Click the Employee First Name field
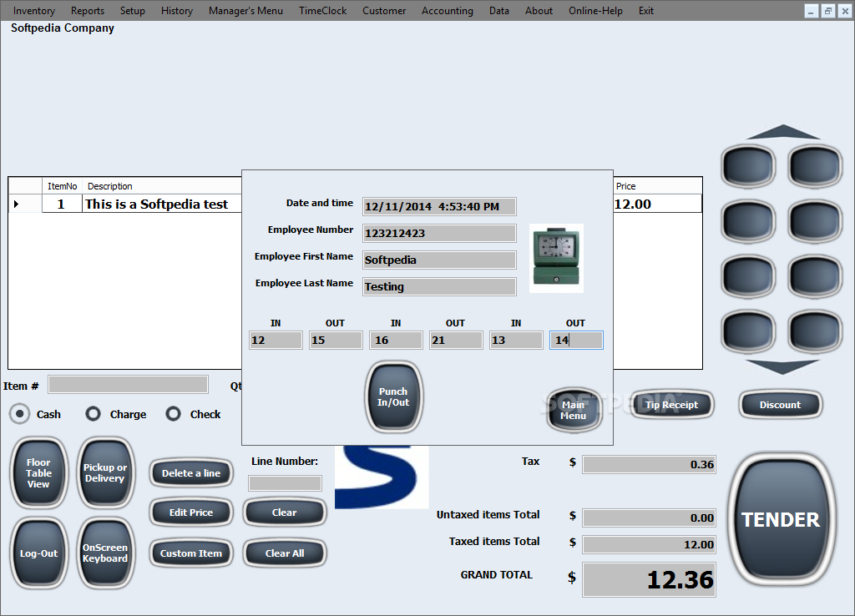Viewport: 855px width, 616px height. [439, 260]
